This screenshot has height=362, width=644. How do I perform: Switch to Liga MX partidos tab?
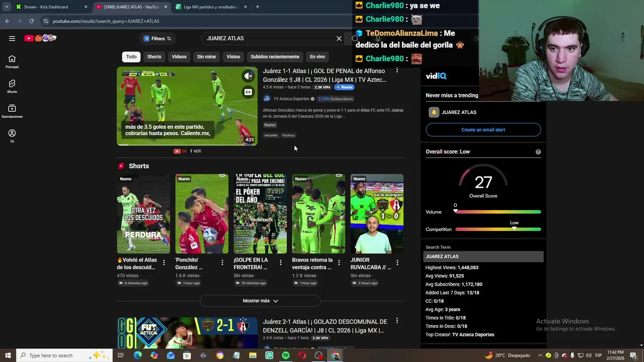tap(211, 7)
